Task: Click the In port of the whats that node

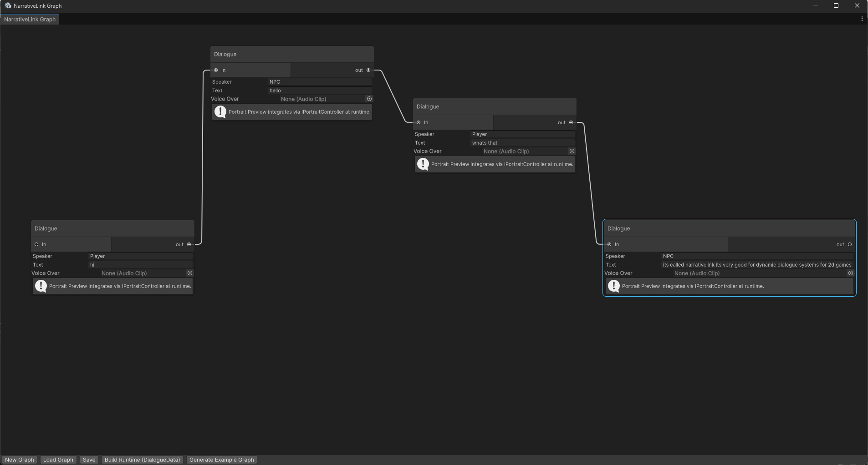Action: pos(419,122)
